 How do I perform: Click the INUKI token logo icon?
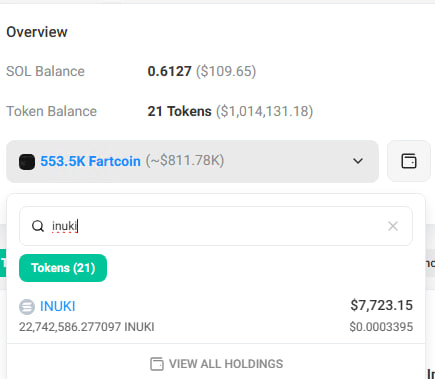(27, 307)
